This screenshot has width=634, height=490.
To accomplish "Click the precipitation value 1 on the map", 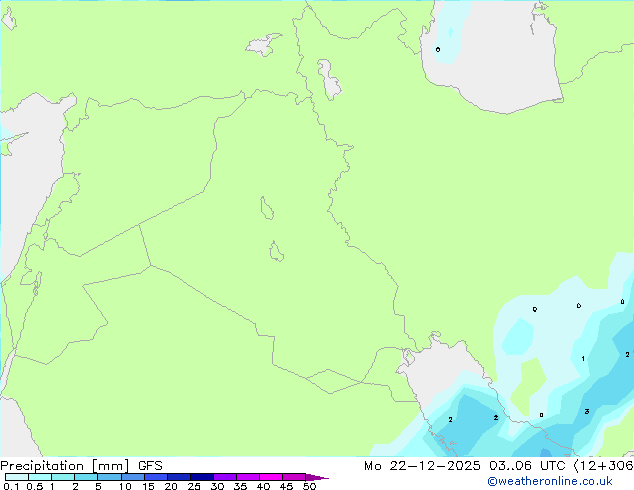I will tap(583, 359).
